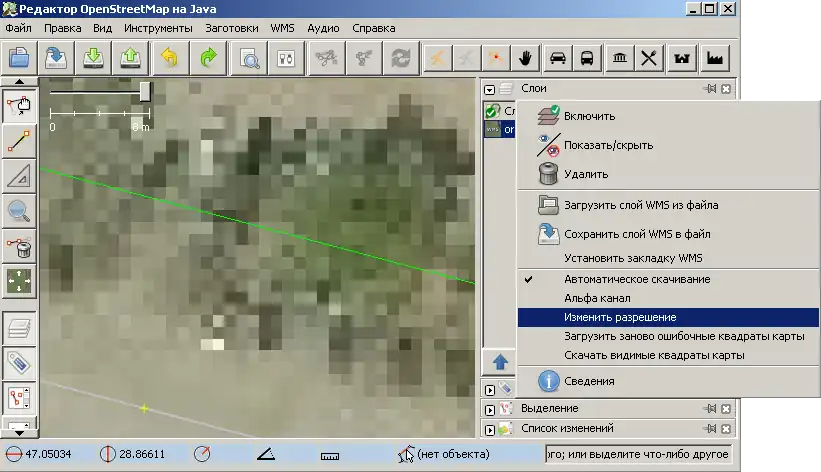Expand the Выделение panel
The width and height of the screenshot is (821, 472).
click(490, 409)
